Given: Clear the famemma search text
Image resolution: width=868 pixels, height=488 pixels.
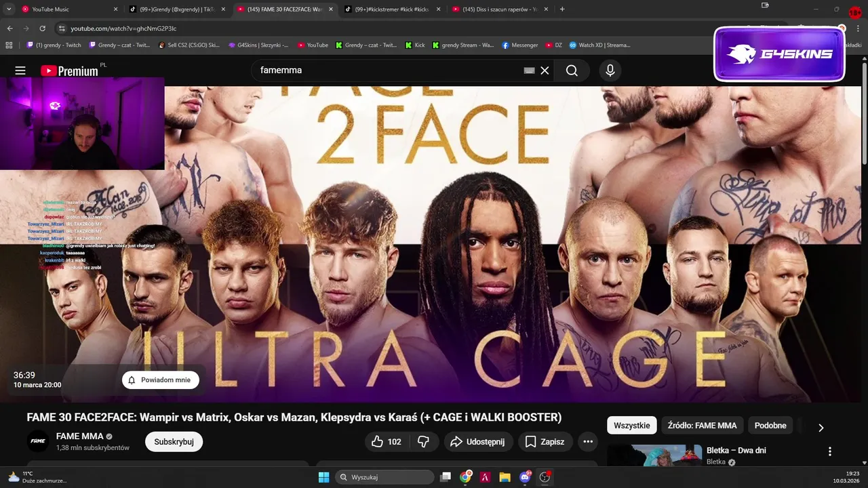Looking at the screenshot, I should click(x=545, y=70).
